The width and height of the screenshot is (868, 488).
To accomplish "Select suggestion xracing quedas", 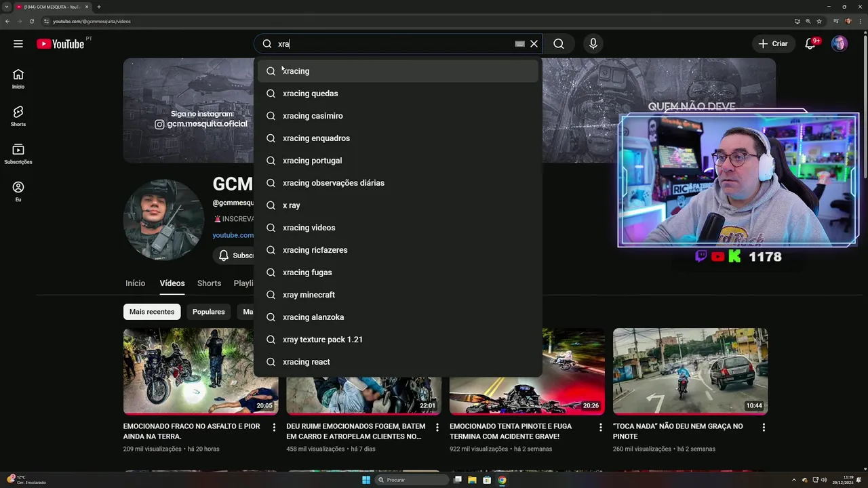I will (398, 94).
